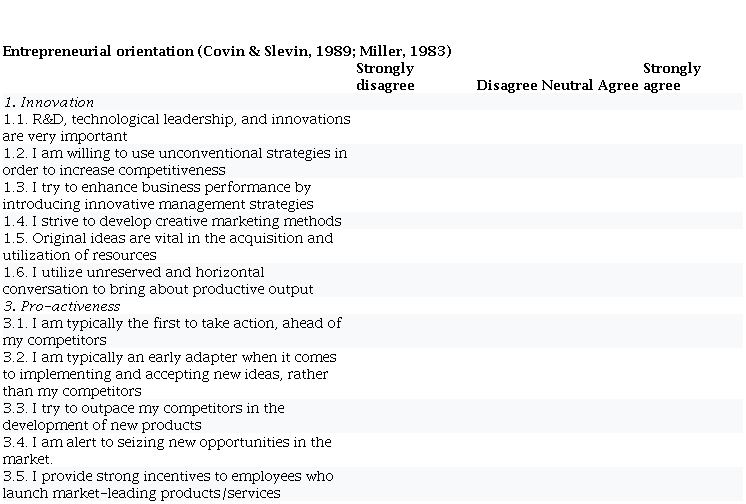Click the Agree column header
Screen dimensions: 746x504
click(618, 86)
